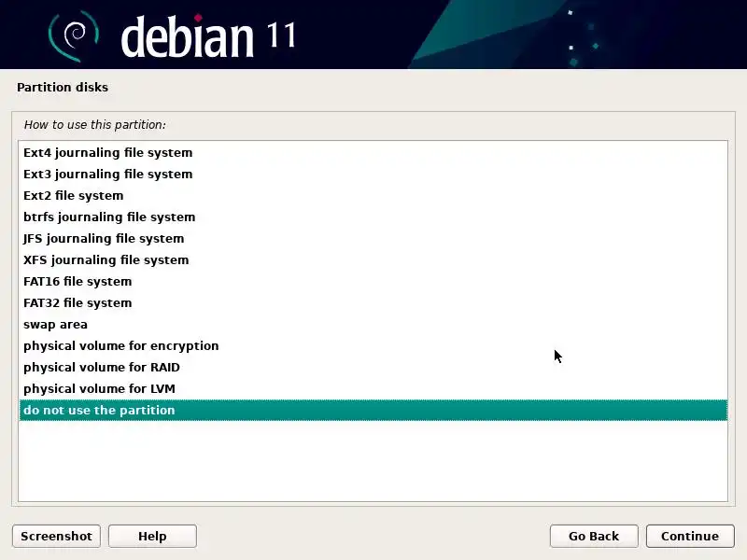The height and width of the screenshot is (560, 747).
Task: Open the Help button
Action: 152,536
